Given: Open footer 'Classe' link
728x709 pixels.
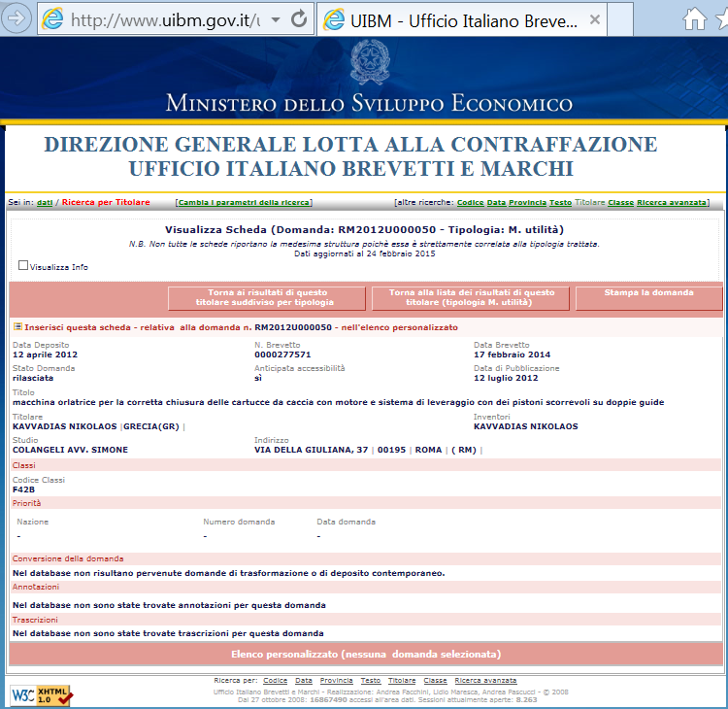Looking at the screenshot, I should [435, 681].
